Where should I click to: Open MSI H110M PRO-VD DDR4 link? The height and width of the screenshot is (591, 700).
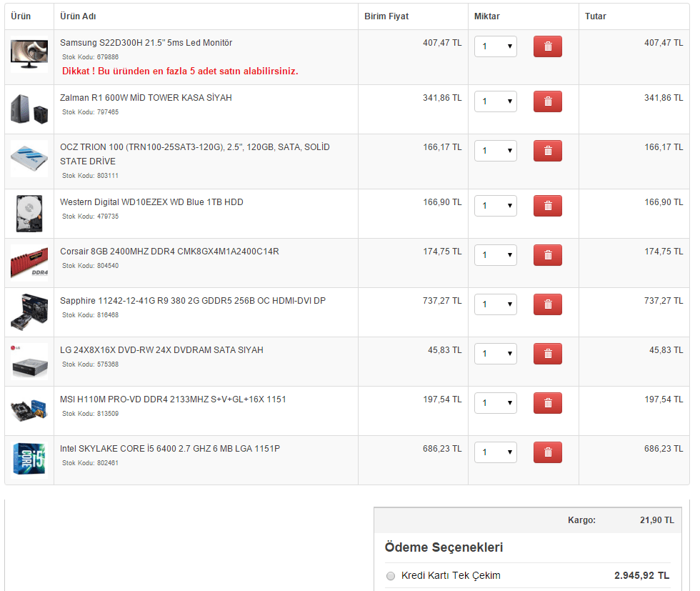(173, 399)
